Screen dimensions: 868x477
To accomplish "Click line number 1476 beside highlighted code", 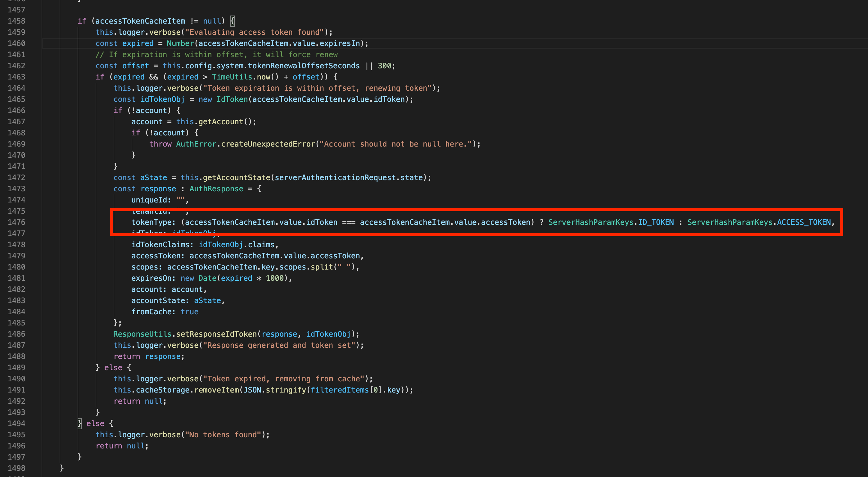I will [x=17, y=222].
